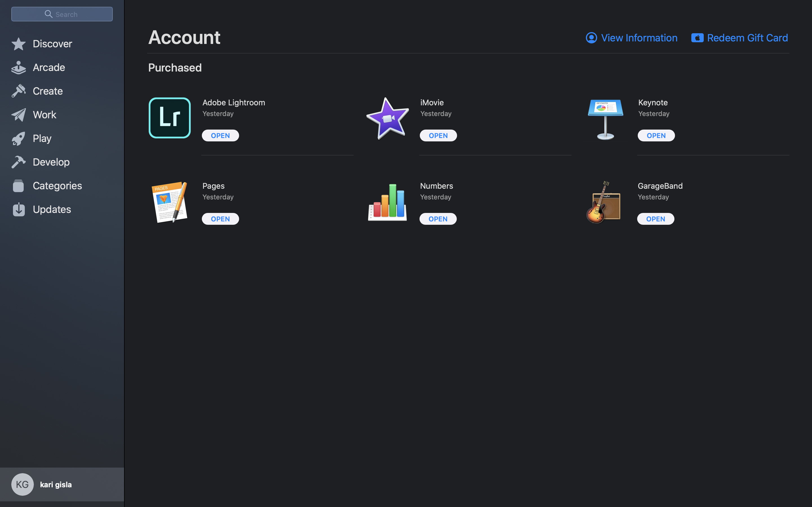
Task: Select the Create category icon
Action: pyautogui.click(x=18, y=90)
